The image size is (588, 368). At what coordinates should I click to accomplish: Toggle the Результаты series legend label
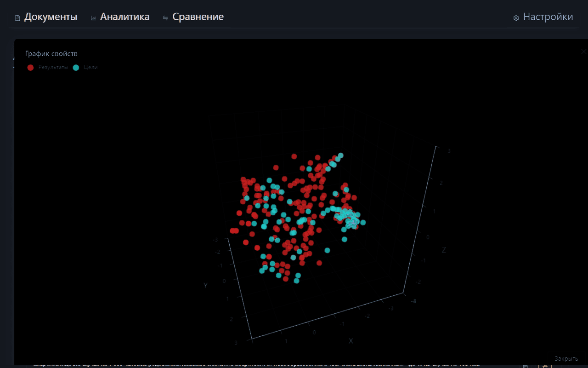(x=53, y=67)
